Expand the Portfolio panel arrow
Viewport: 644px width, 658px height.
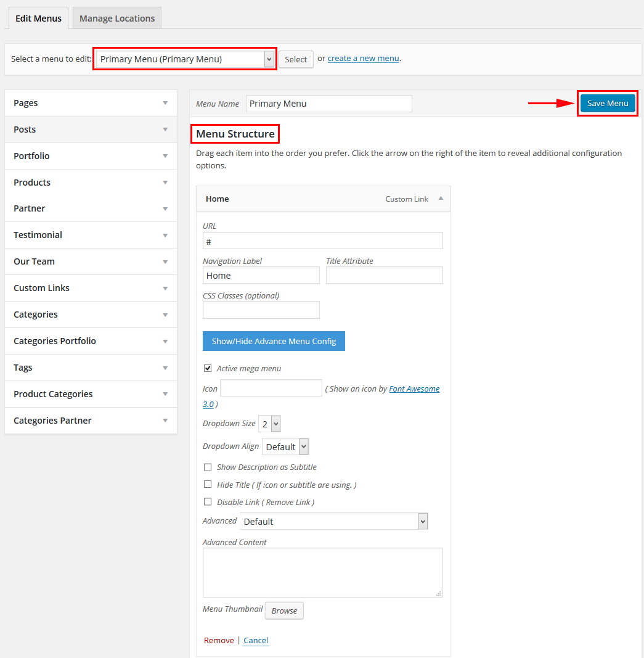[x=165, y=156]
